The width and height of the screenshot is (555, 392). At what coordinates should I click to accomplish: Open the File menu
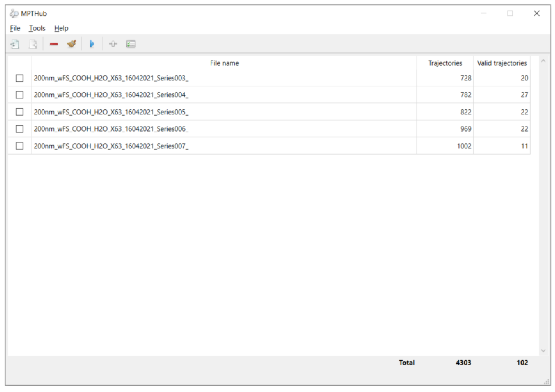(15, 28)
